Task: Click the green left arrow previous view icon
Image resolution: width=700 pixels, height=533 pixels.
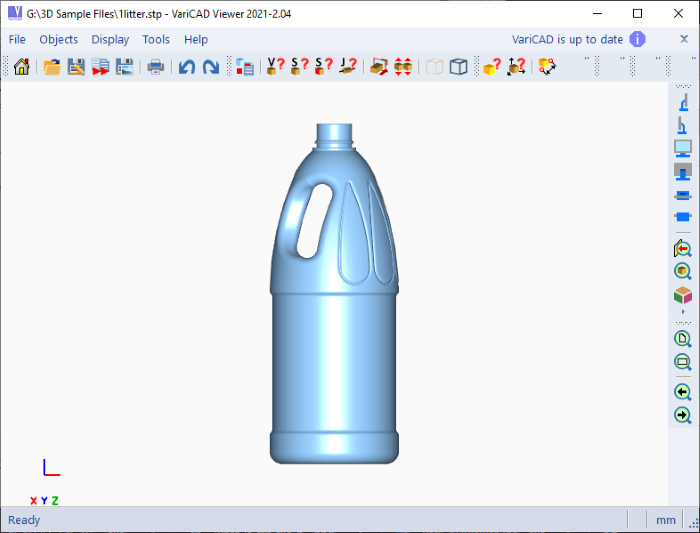Action: click(x=683, y=392)
